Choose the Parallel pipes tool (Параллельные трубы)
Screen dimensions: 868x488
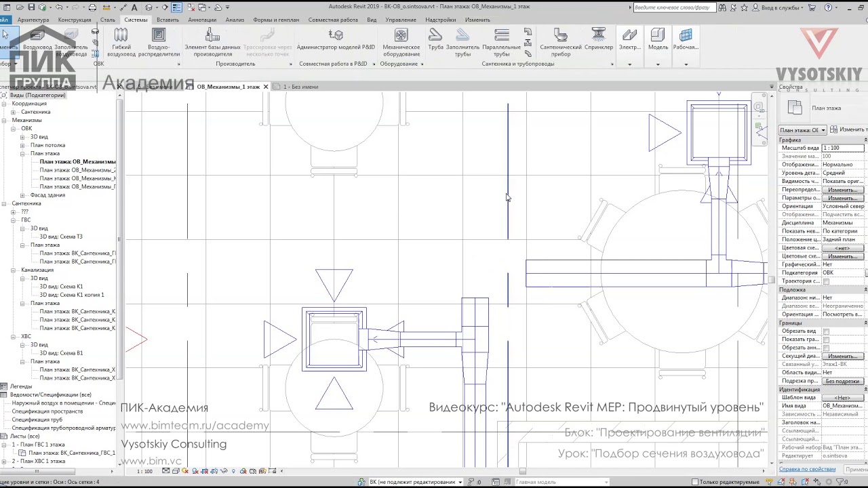click(x=502, y=42)
